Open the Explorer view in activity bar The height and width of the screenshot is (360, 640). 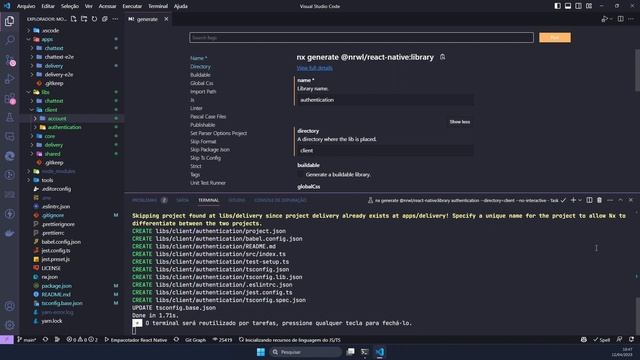point(9,21)
